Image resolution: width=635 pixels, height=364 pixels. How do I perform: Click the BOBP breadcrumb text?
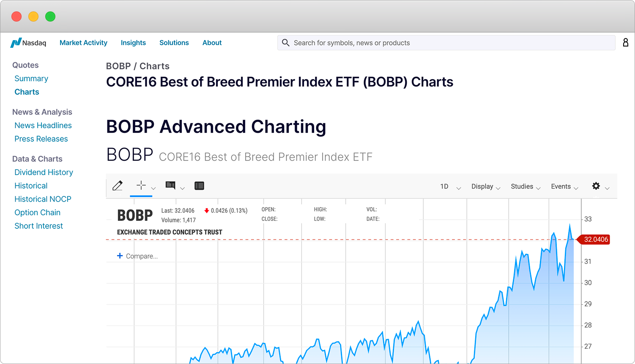pos(118,66)
